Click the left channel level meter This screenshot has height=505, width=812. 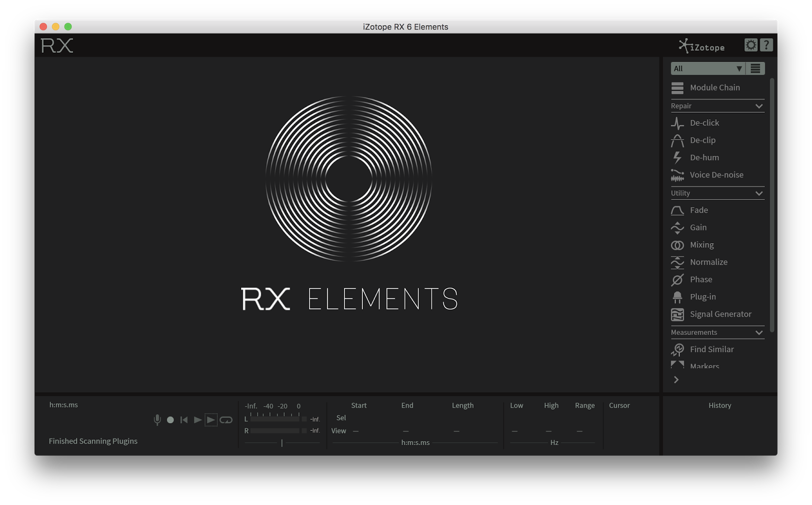[275, 419]
